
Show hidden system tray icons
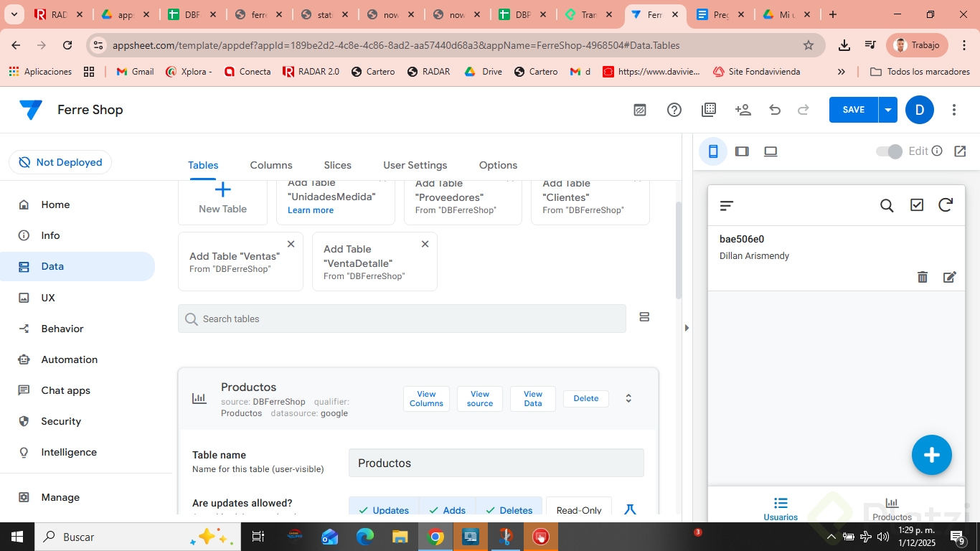831,537
